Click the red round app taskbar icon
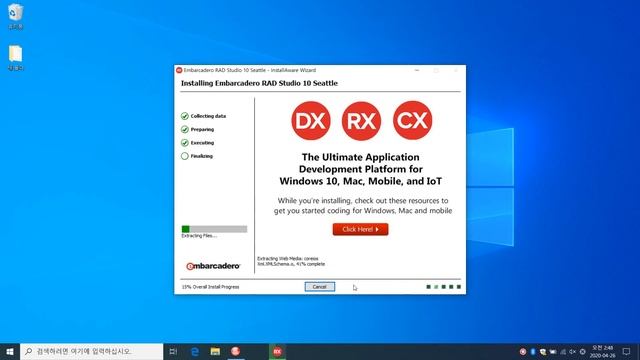This screenshot has height=360, width=640. click(x=236, y=351)
